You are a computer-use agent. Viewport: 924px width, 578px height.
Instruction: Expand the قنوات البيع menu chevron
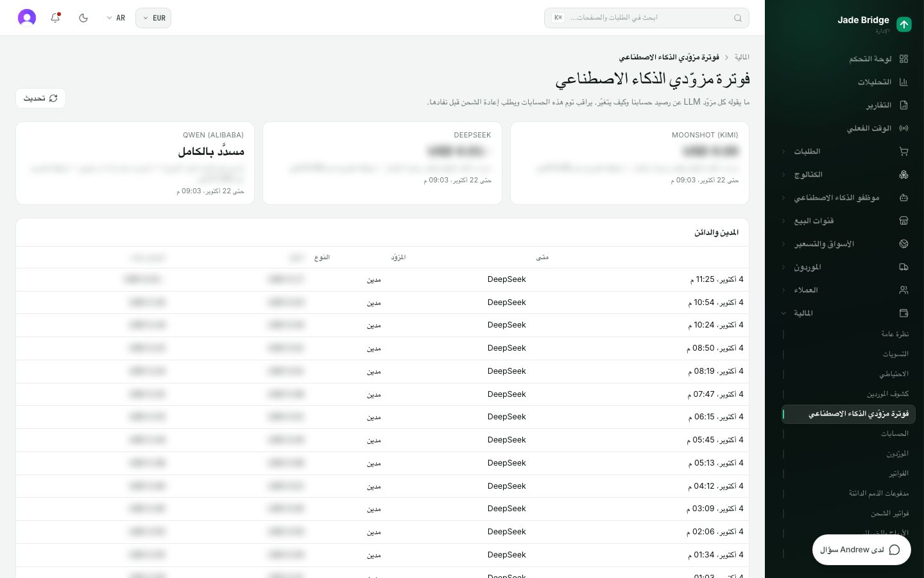[x=783, y=221]
